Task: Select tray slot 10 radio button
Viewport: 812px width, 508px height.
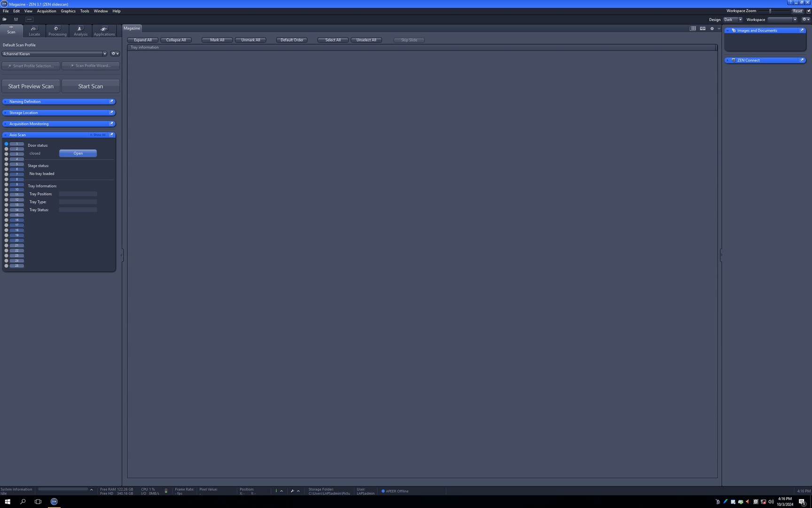Action: click(7, 190)
